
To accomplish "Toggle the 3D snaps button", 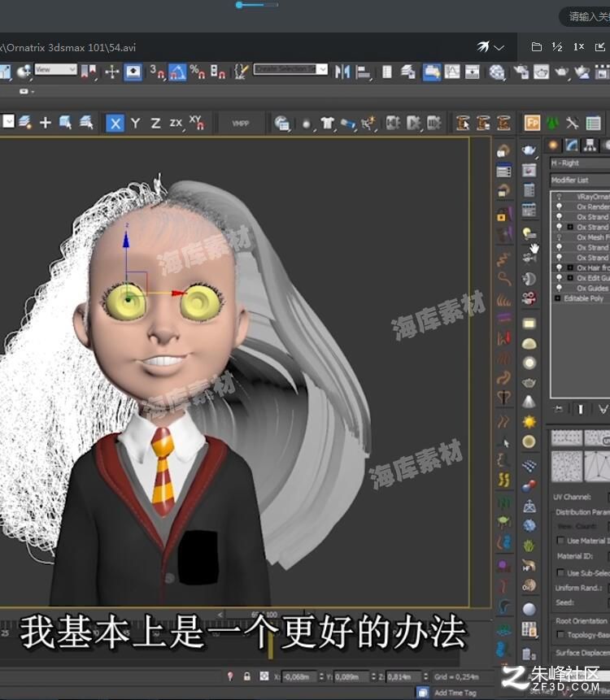I will pyautogui.click(x=157, y=72).
